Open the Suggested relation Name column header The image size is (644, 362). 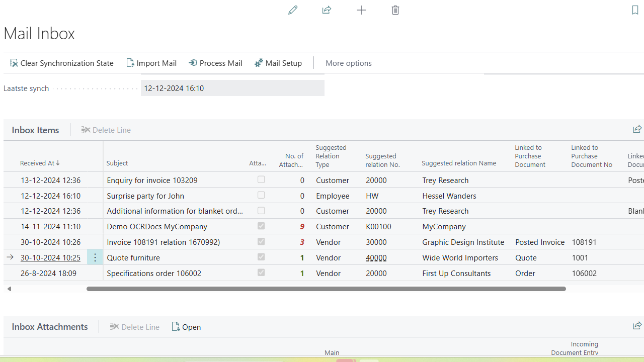coord(459,163)
